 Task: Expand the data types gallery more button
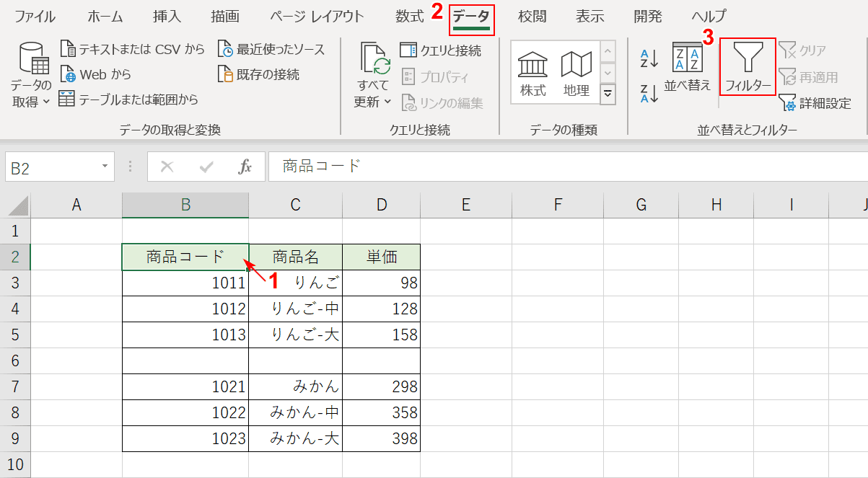point(608,93)
